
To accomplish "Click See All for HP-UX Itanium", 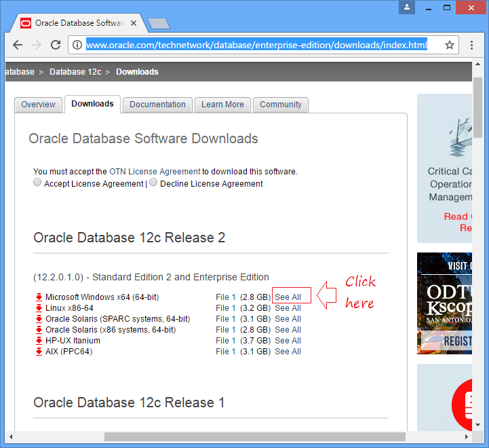I will point(288,341).
